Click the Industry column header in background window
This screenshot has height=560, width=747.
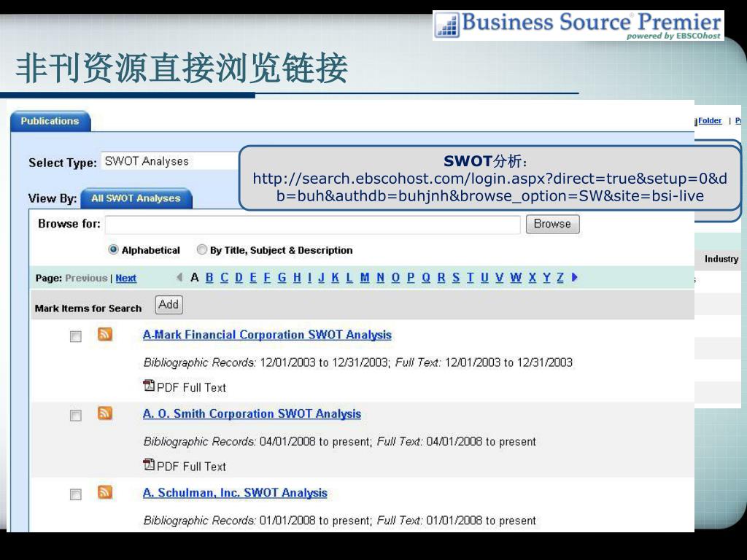[721, 259]
